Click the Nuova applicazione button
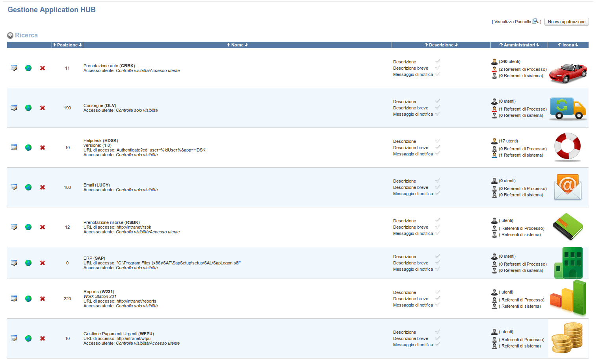The width and height of the screenshot is (600, 364). [x=566, y=22]
